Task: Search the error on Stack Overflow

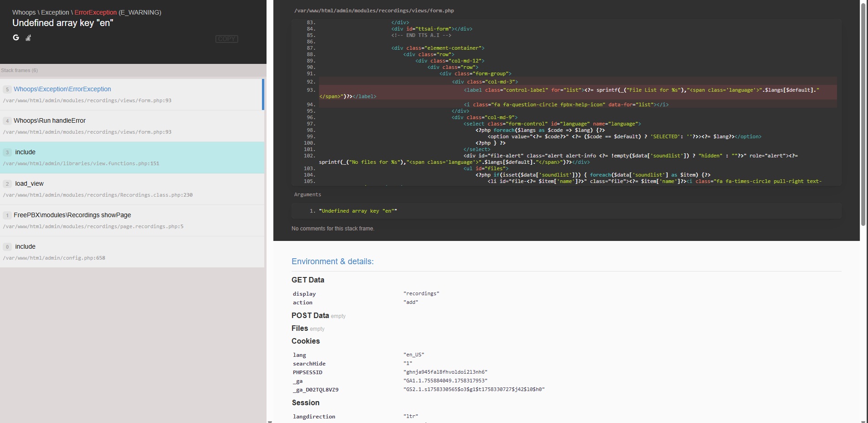Action: click(x=28, y=38)
